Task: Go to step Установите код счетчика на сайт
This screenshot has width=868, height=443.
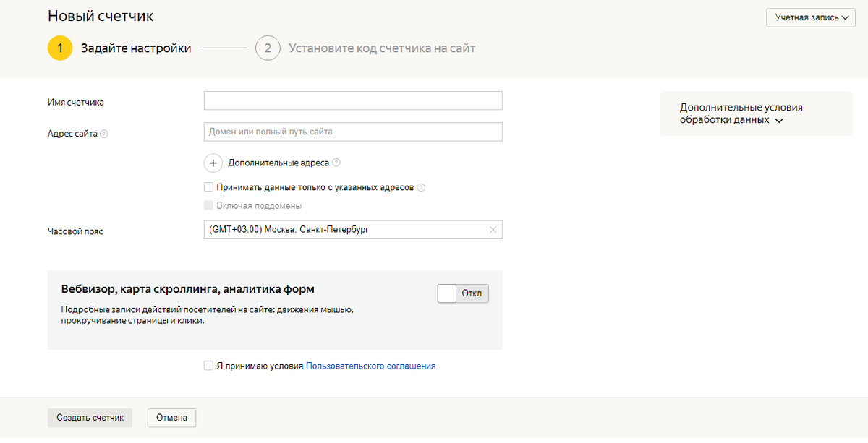Action: 382,48
